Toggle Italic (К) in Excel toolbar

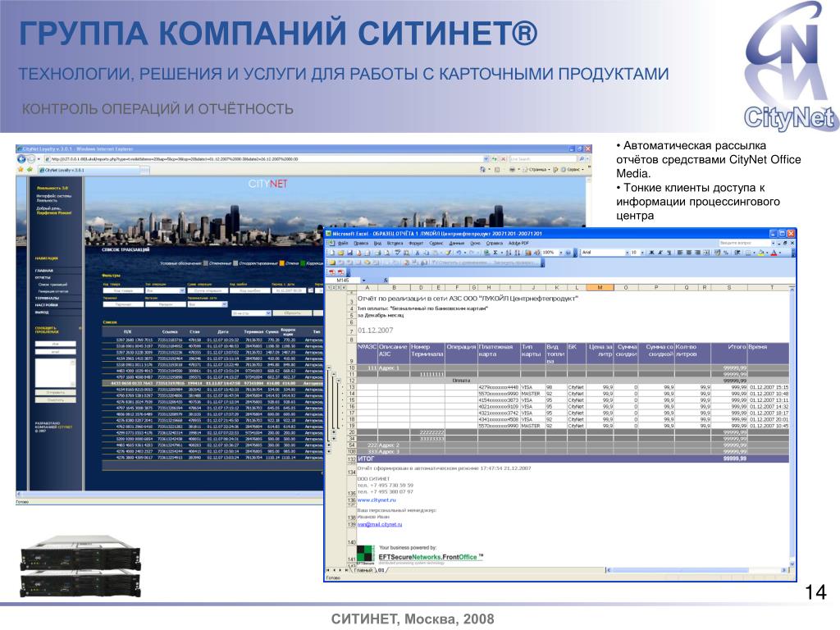point(660,253)
